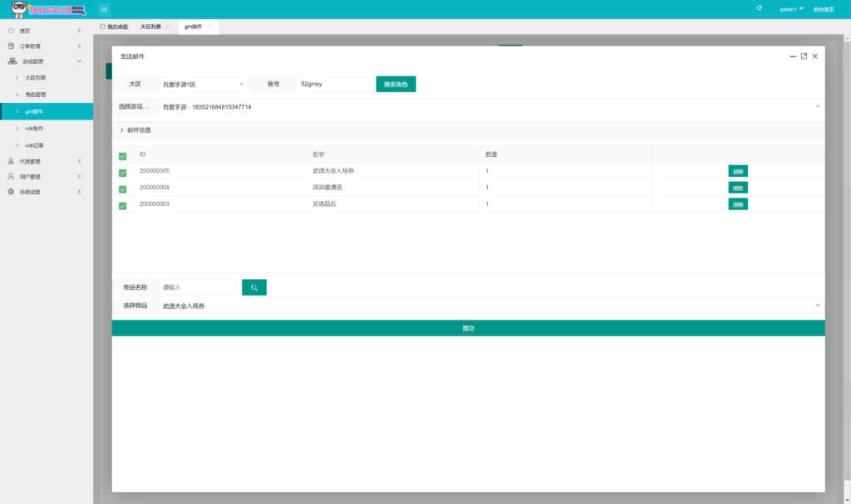Click the 提交 submit button
Screen dimensions: 851x504
(x=468, y=328)
